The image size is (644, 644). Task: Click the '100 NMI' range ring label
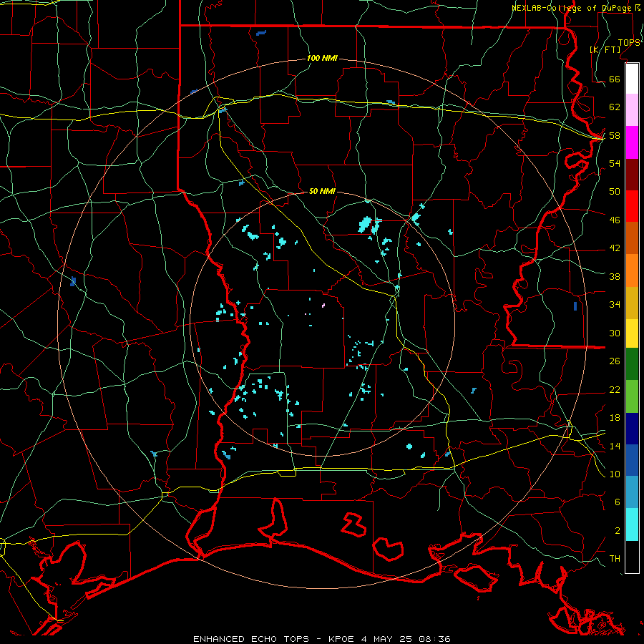pos(323,59)
